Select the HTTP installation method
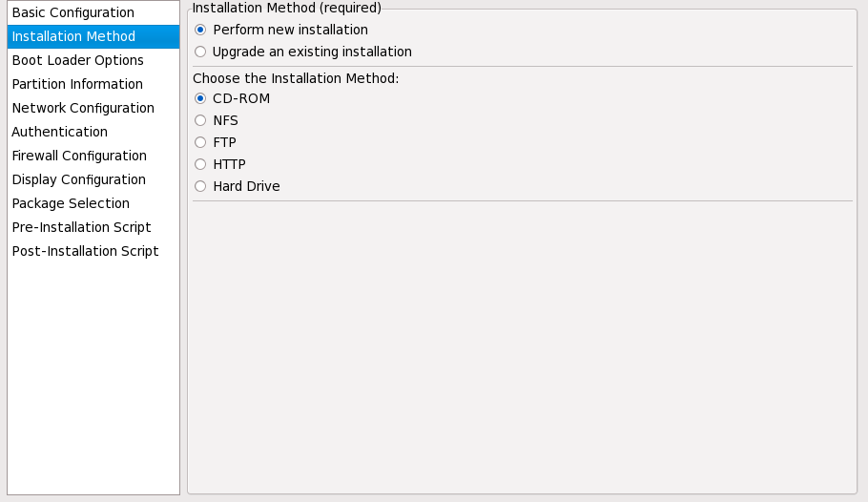868x502 pixels. coord(200,165)
